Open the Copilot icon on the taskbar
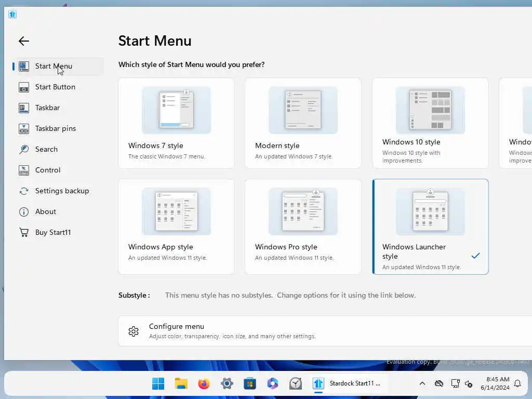The image size is (532, 399). point(273,384)
